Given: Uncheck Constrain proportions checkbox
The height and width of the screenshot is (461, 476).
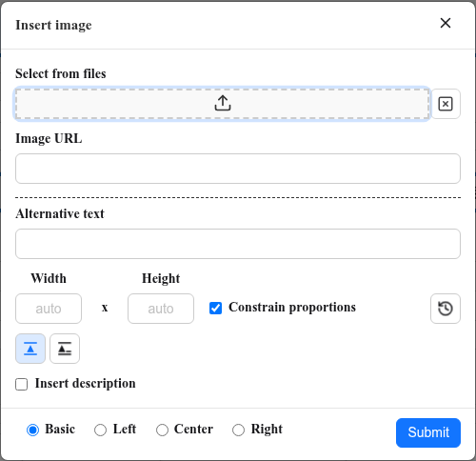Looking at the screenshot, I should tap(215, 308).
